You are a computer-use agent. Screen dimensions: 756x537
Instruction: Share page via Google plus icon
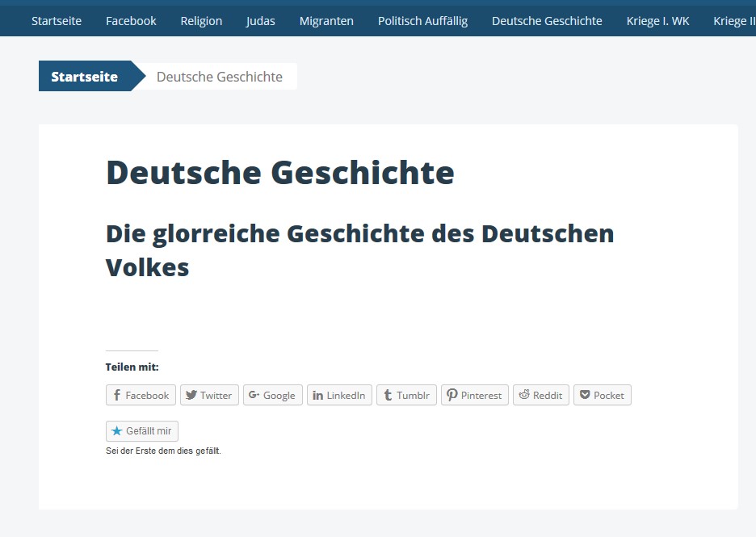click(x=272, y=395)
